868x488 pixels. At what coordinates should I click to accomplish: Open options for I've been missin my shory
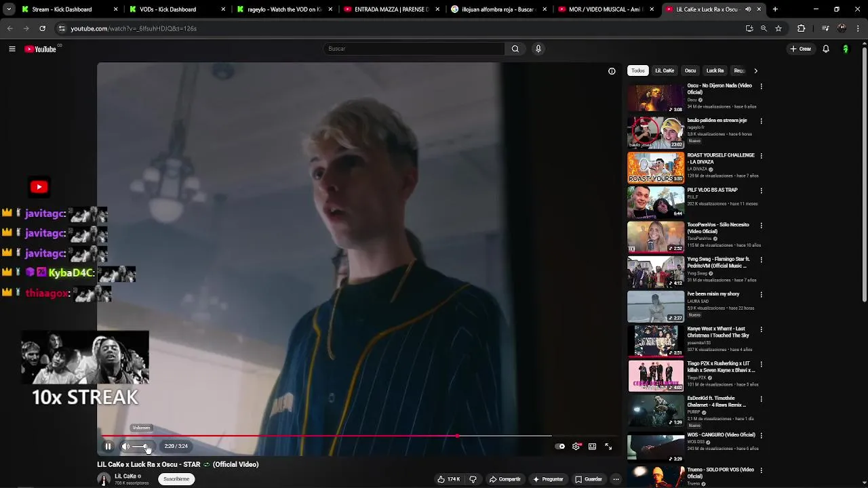pyautogui.click(x=761, y=294)
